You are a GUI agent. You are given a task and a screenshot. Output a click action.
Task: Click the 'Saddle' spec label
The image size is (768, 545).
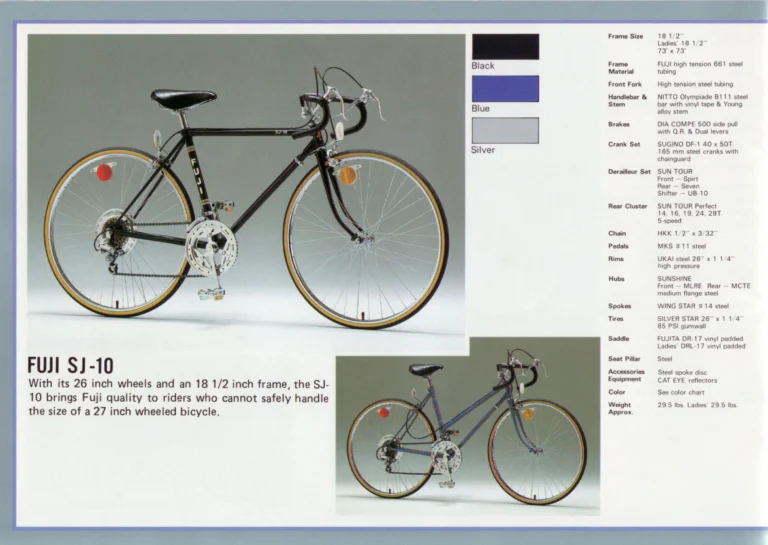pos(619,339)
